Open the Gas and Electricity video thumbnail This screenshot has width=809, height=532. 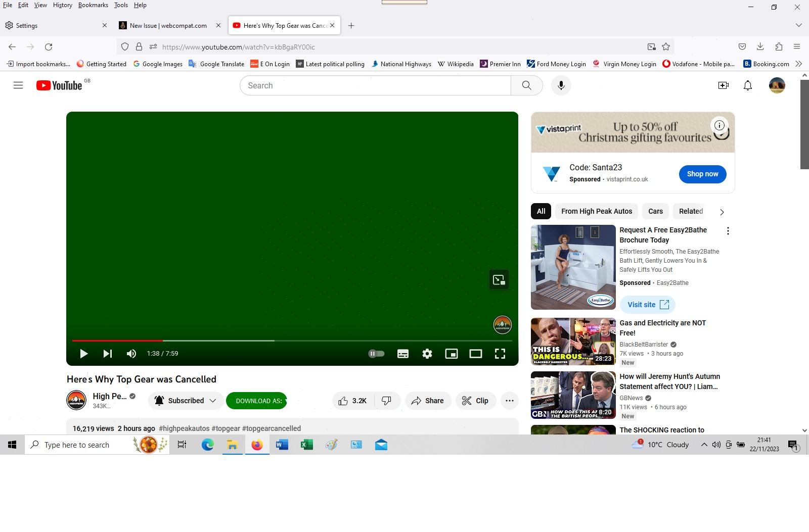coord(572,342)
